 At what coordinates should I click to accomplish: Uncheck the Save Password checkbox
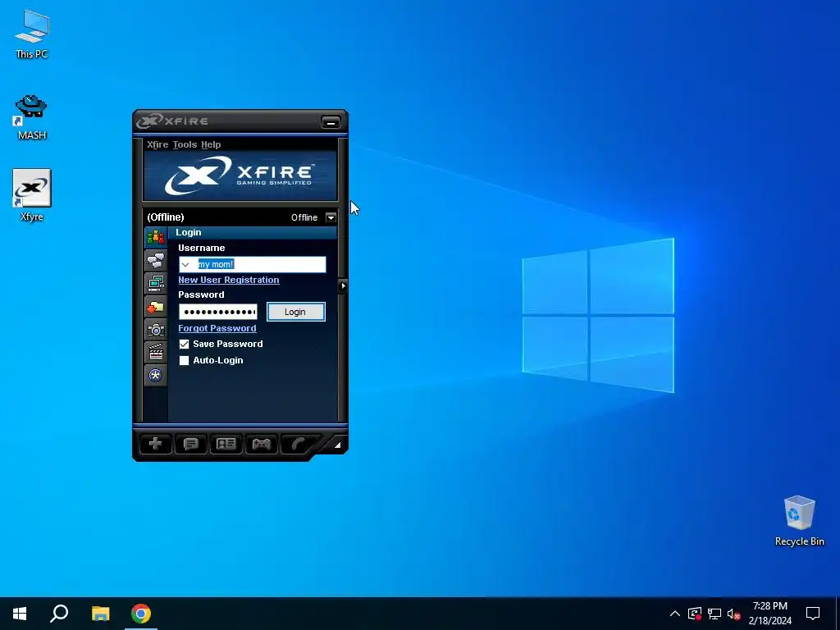(x=185, y=344)
